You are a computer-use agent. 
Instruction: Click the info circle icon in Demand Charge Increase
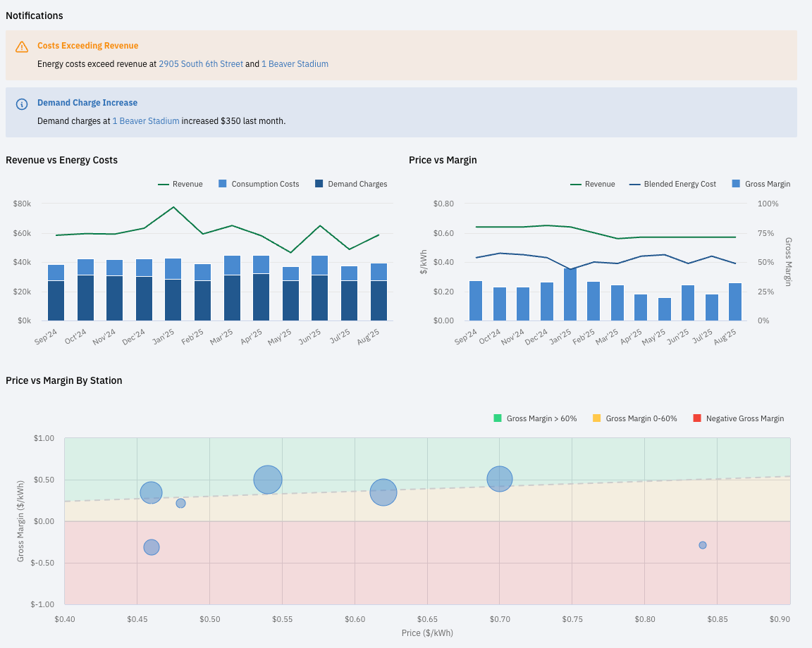(x=22, y=104)
